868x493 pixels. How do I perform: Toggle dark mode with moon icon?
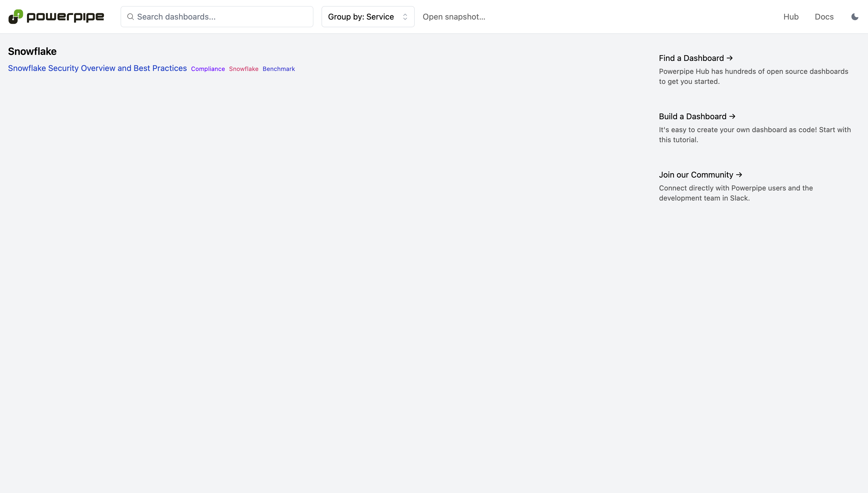[855, 17]
